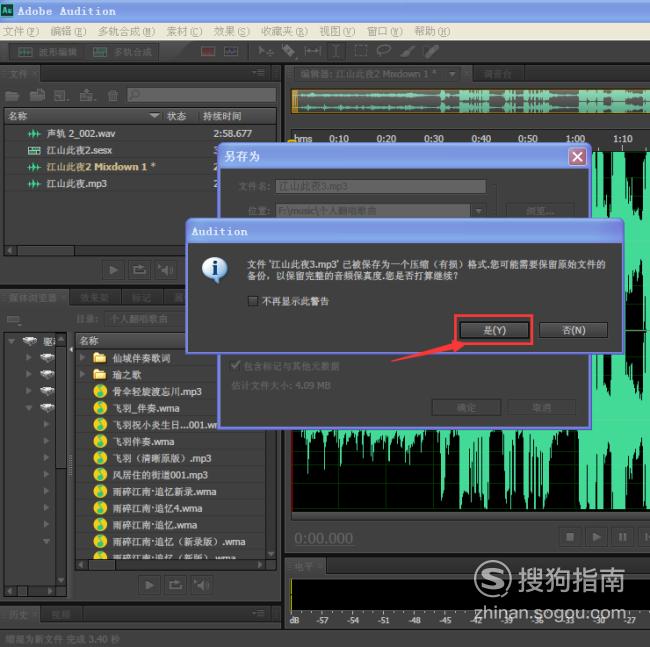Screen dimensions: 650x647
Task: Open the 视图(V) menu
Action: coord(337,31)
